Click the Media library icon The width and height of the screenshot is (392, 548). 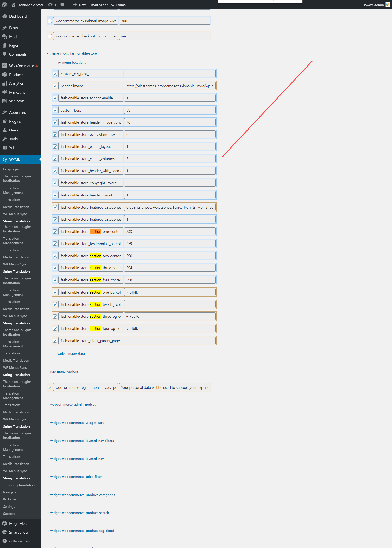point(5,37)
